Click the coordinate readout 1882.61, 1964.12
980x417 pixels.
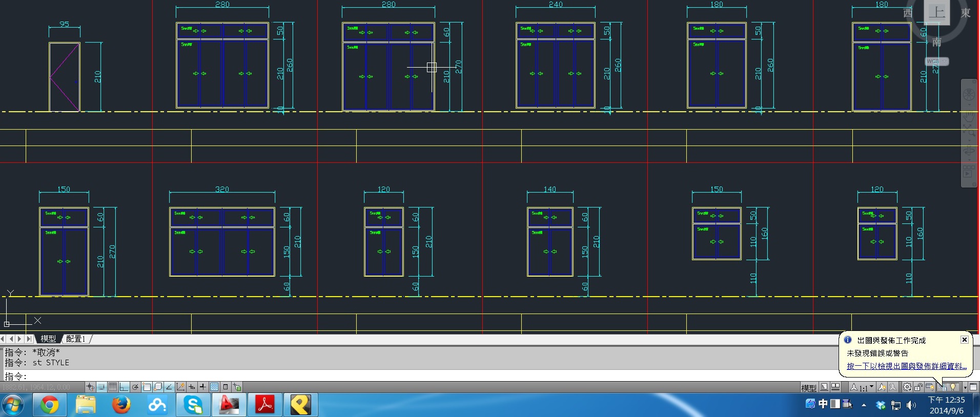click(36, 387)
